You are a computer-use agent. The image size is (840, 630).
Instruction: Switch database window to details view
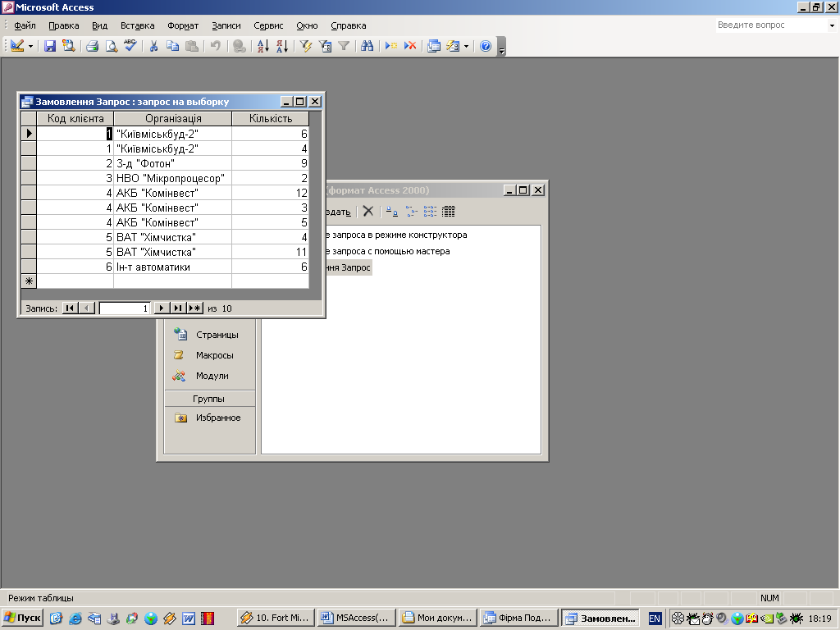449,212
